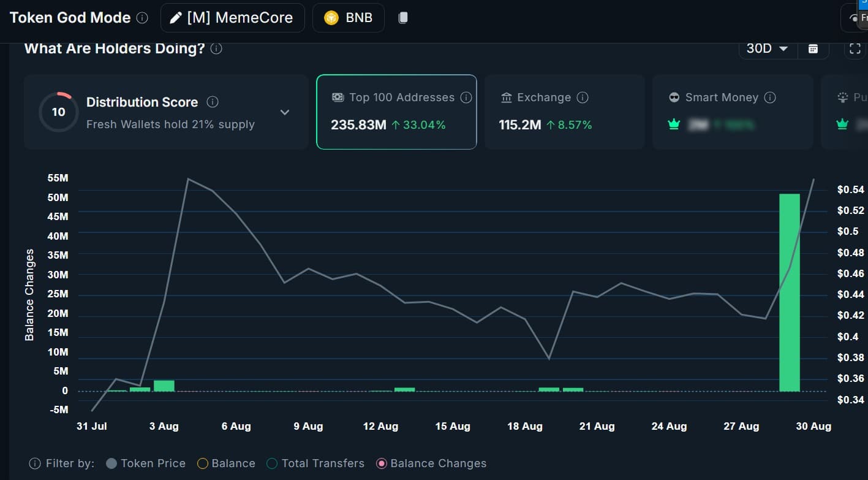Click the info icon beside Token God Mode
Viewport: 868px width, 480px height.
click(142, 18)
